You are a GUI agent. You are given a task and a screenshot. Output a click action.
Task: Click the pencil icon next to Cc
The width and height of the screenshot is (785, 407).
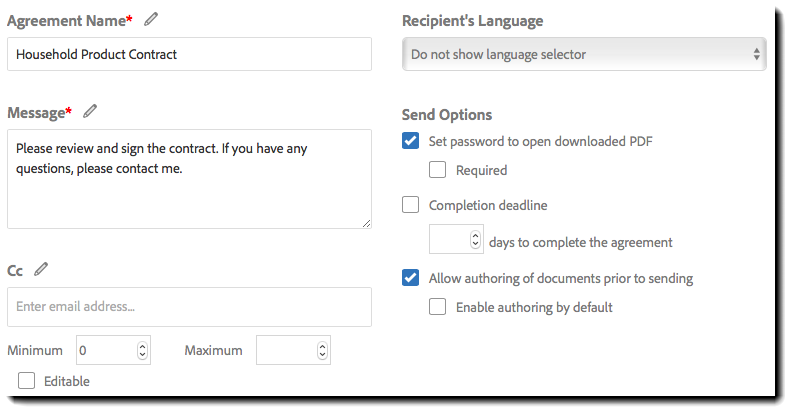(41, 269)
